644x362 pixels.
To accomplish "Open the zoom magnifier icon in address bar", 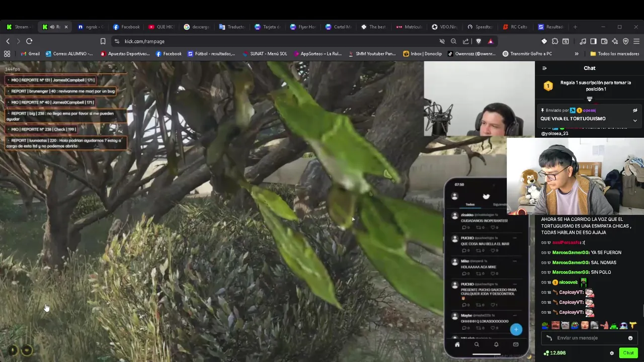I will [x=454, y=41].
